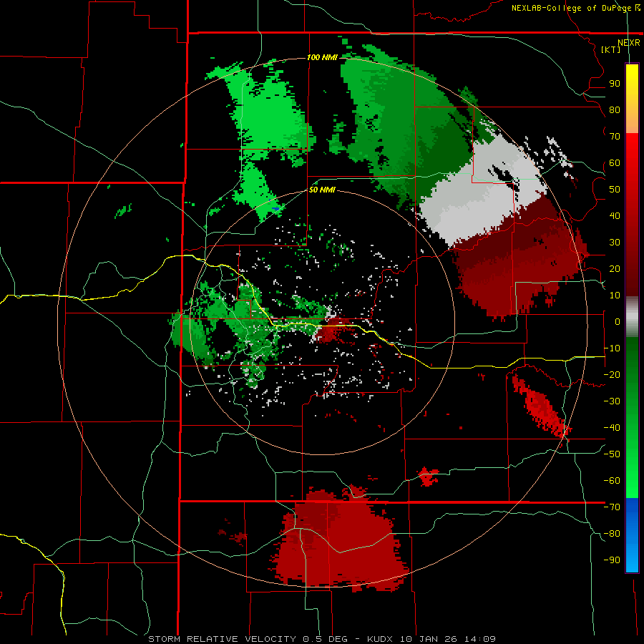Click the "-40" scale value

[612, 428]
